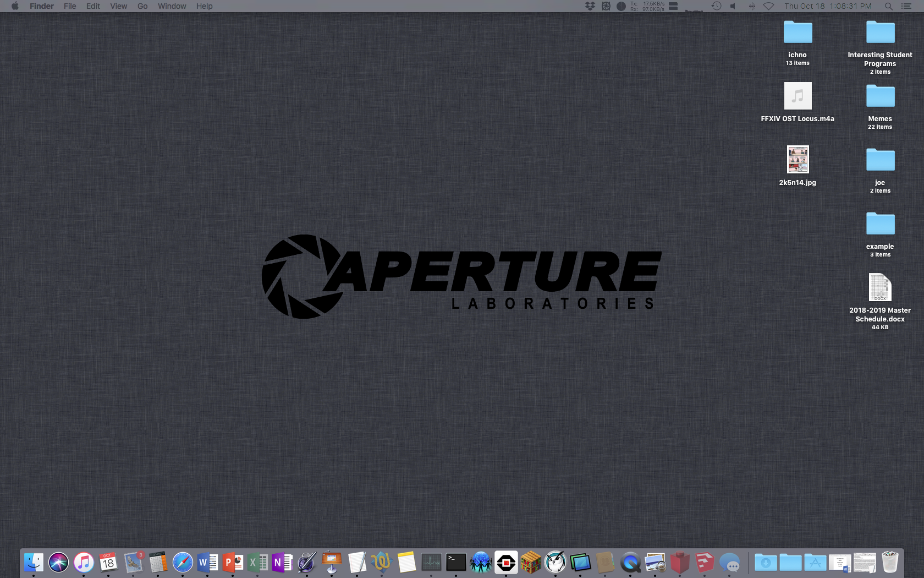Open the yellow Stickies app

click(x=406, y=563)
